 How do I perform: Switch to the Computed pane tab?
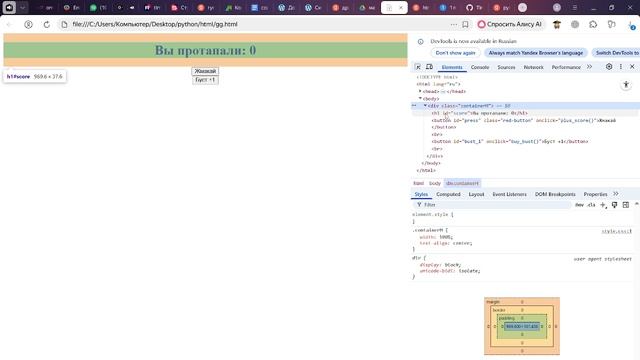tap(448, 194)
